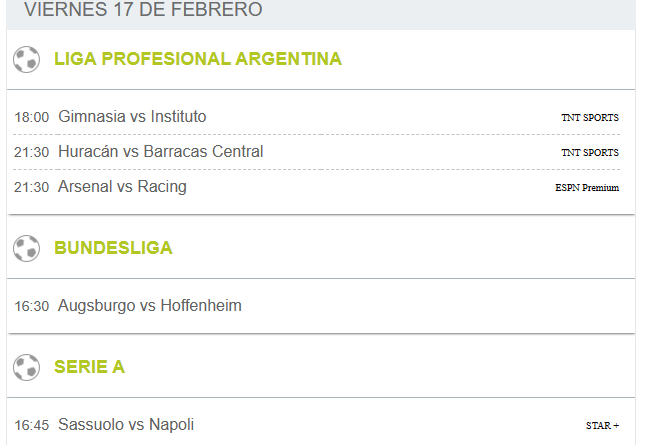Click TNT SPORTS channel for Huracán match
The image size is (645, 445).
click(590, 153)
